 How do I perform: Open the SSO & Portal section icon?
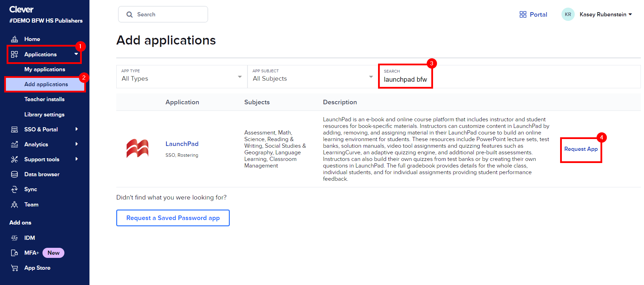(x=14, y=129)
